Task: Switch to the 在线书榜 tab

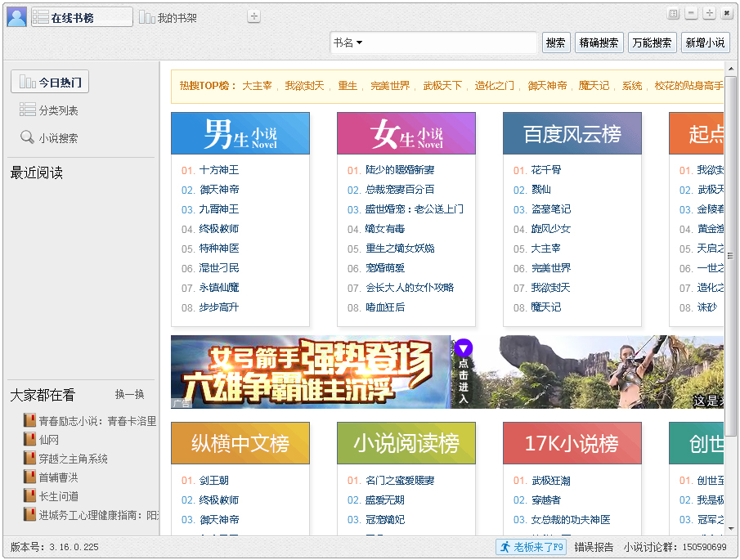Action: point(82,17)
